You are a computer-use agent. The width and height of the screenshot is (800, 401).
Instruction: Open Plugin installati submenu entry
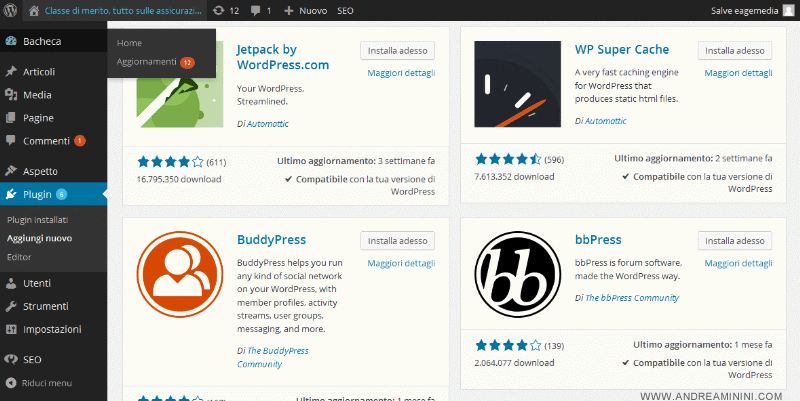[x=38, y=220]
